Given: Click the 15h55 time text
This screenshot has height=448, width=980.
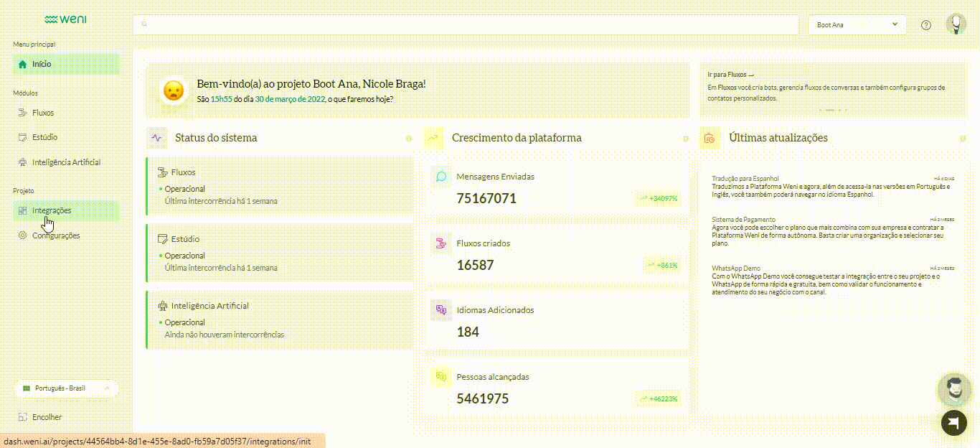Looking at the screenshot, I should (221, 99).
